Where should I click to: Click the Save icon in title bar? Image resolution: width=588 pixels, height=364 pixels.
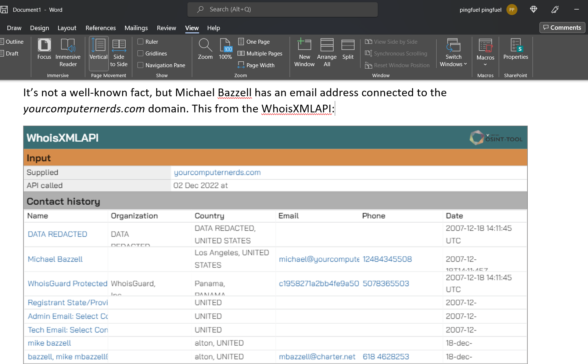click(4, 10)
